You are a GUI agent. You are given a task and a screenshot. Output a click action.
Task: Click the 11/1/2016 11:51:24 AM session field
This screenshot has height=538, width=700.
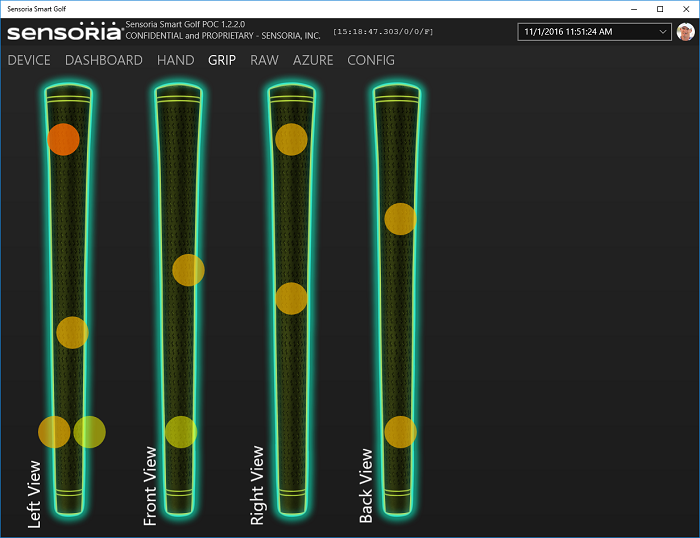pos(594,32)
